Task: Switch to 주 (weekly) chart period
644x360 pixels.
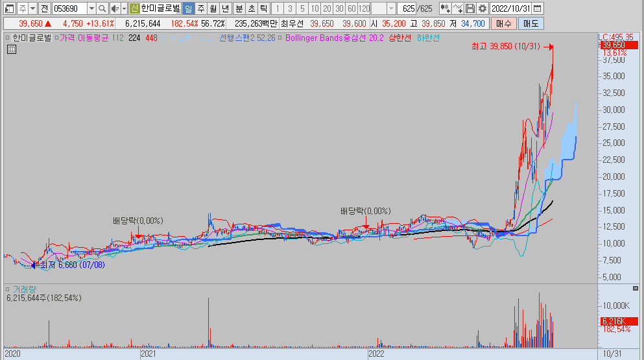Action: click(201, 8)
